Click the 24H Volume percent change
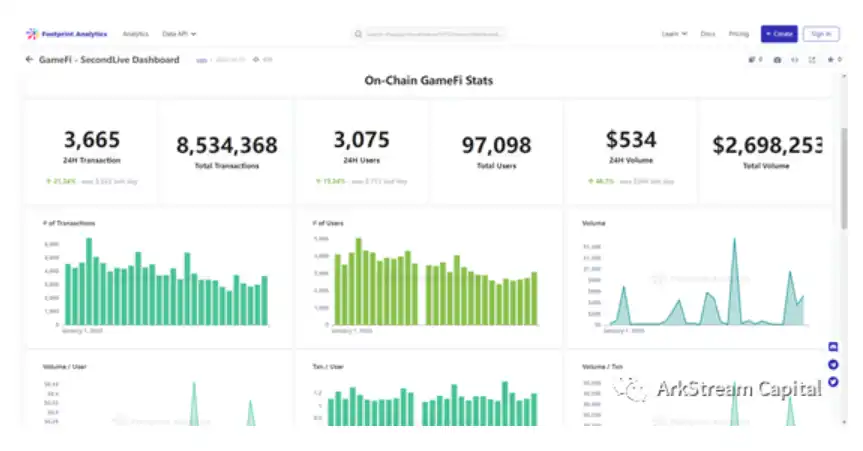863x451 pixels. coord(600,181)
